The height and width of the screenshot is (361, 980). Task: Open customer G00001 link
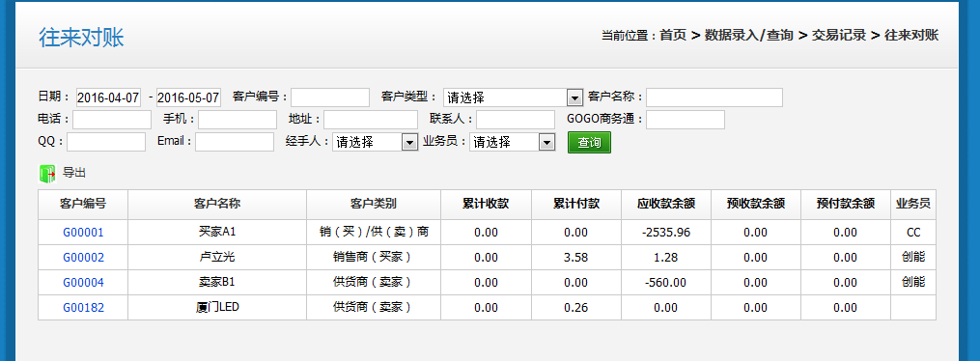(83, 233)
